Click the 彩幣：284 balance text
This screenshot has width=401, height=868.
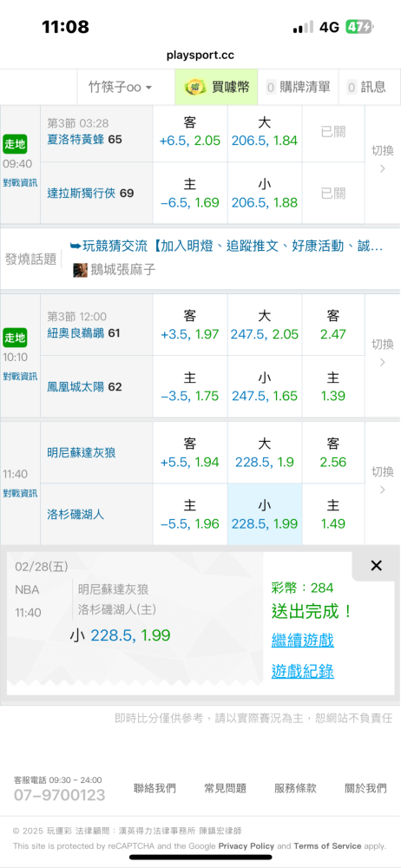tap(302, 588)
